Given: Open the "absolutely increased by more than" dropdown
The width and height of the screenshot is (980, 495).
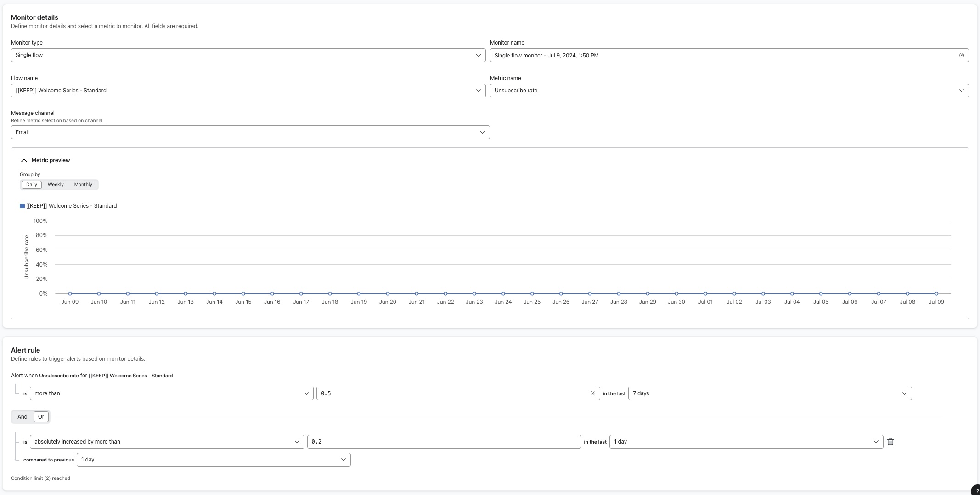Looking at the screenshot, I should tap(166, 441).
